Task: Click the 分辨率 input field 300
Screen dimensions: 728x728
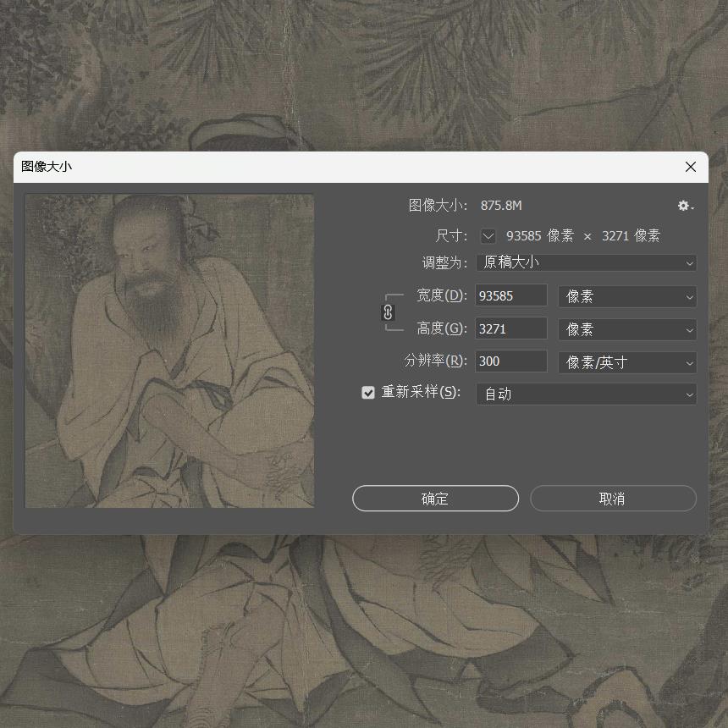Action: pyautogui.click(x=511, y=361)
